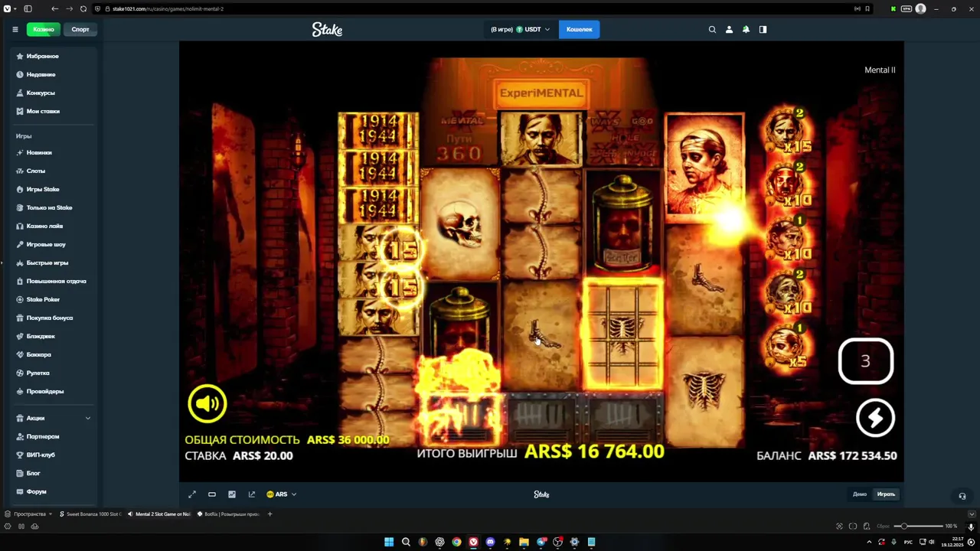
Task: Open Провайдеры in sidebar
Action: point(54,391)
